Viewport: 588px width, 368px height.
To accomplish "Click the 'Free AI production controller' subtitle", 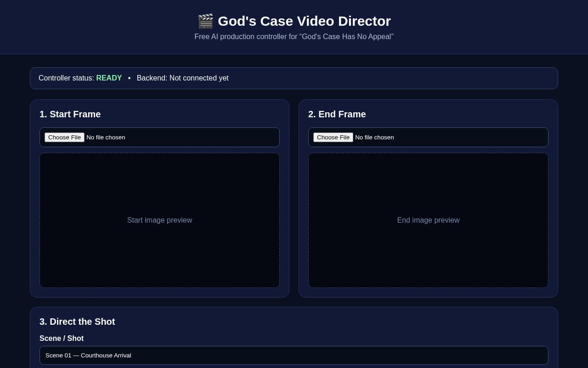I will (x=294, y=37).
